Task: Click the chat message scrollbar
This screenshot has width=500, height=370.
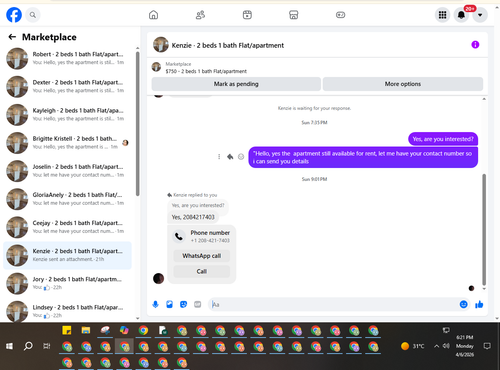Action: pyautogui.click(x=484, y=229)
